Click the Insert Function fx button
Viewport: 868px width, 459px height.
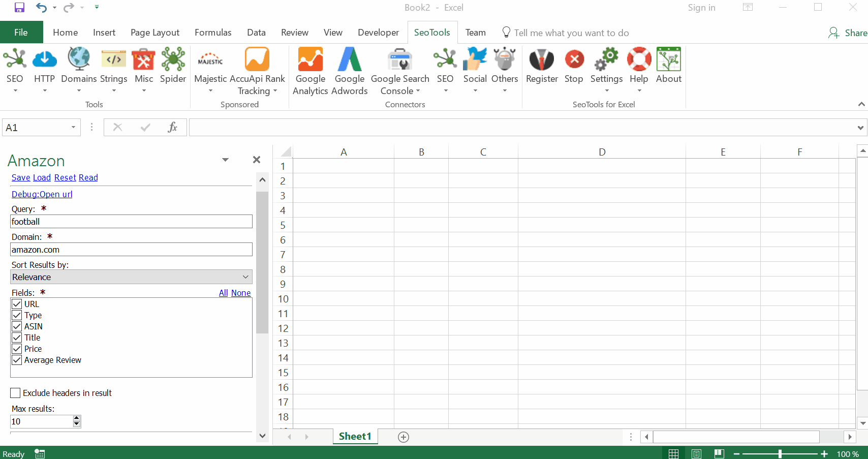(173, 127)
